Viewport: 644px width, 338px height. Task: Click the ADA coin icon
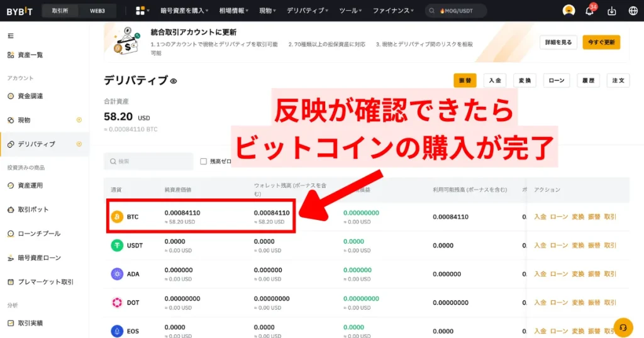point(117,274)
